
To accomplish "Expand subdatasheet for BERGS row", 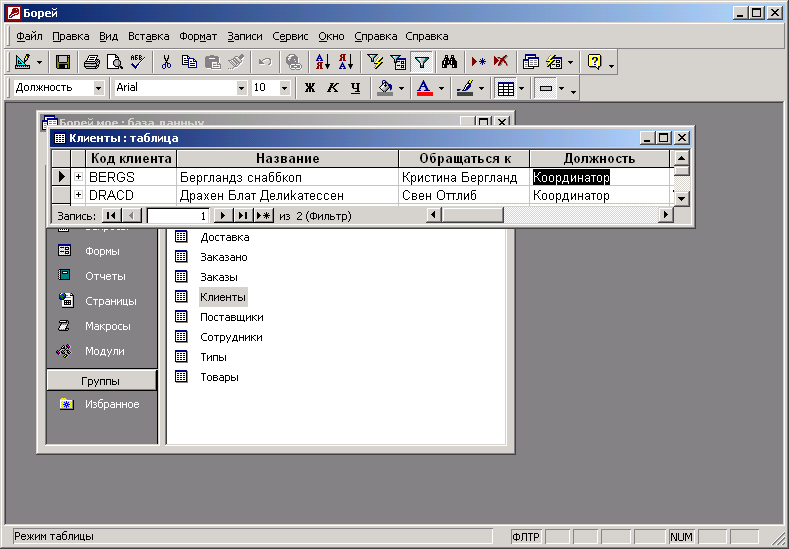I will [78, 177].
